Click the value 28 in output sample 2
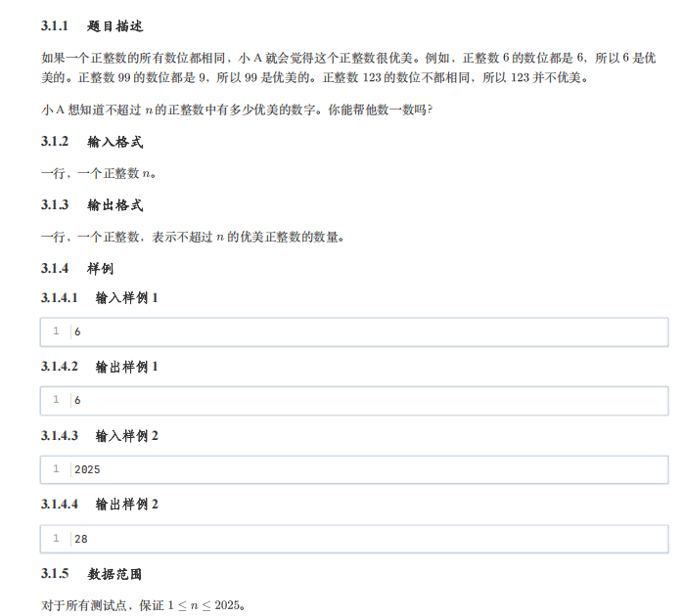Screen dimensions: 682x616 (x=81, y=540)
